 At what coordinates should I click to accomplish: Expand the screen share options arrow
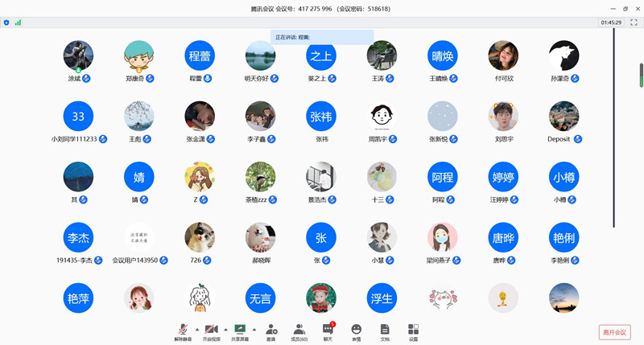(x=254, y=329)
